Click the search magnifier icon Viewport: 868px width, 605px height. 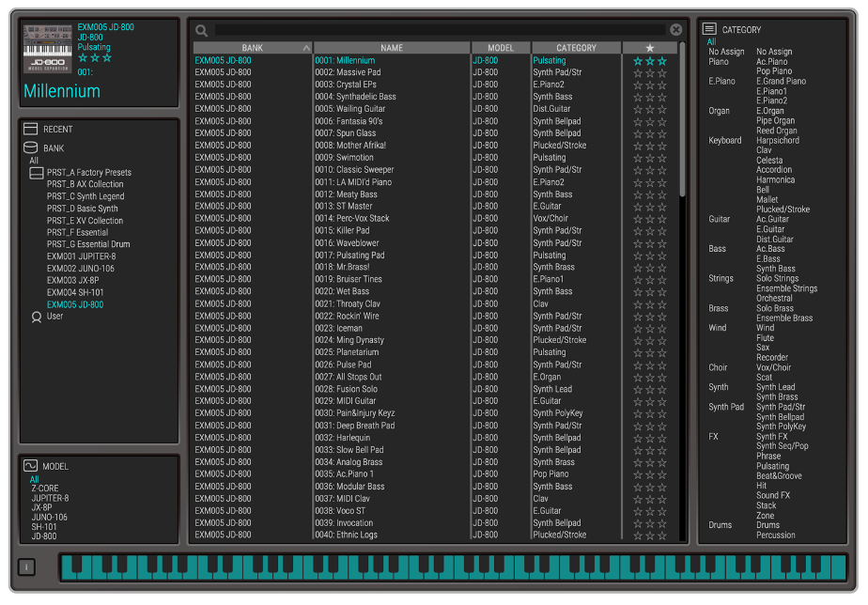coord(201,30)
